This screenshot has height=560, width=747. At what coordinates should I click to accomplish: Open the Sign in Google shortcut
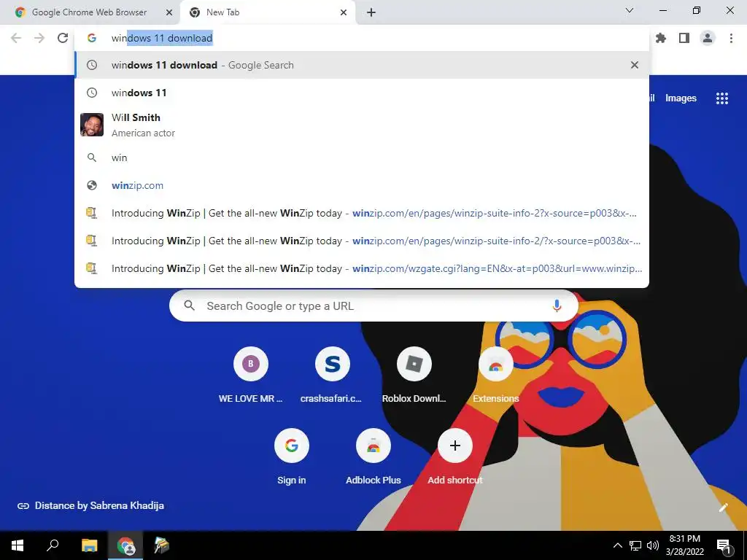(x=292, y=458)
